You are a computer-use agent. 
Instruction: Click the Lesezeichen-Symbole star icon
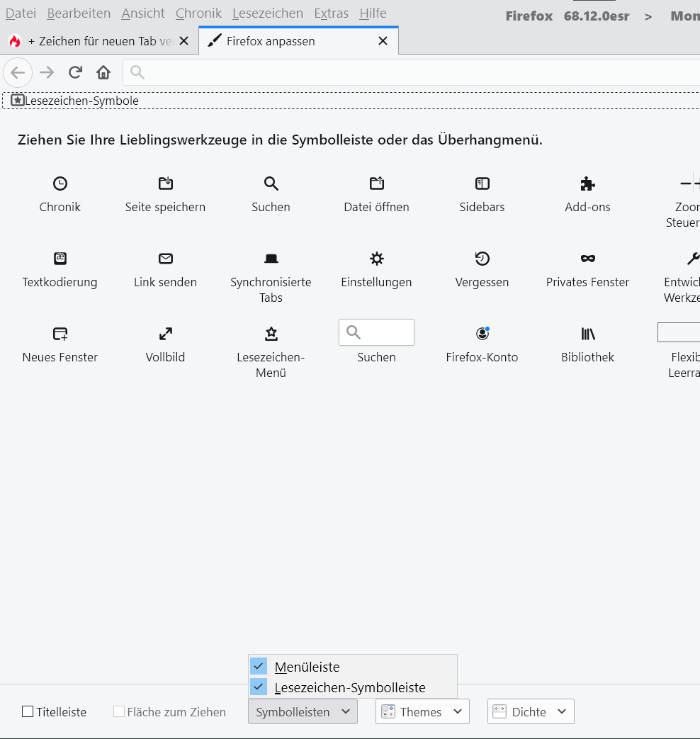(18, 101)
